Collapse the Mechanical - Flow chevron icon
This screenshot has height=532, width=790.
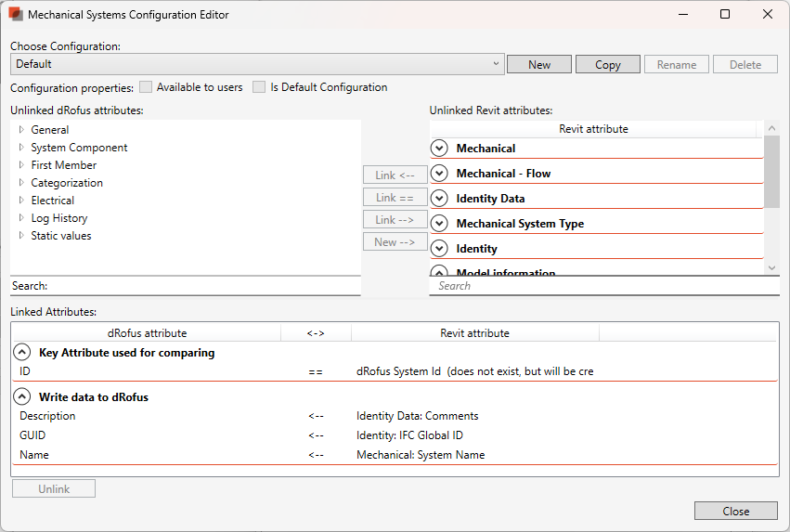[439, 174]
